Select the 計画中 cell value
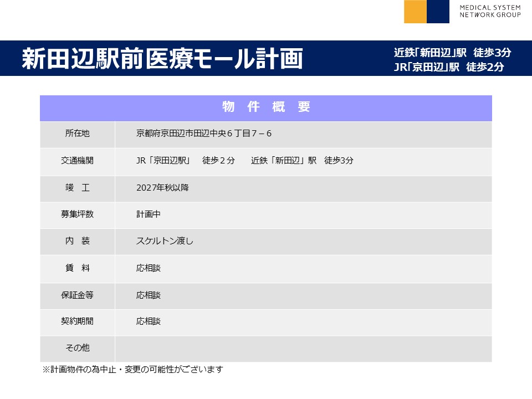532x399 pixels. 149,214
